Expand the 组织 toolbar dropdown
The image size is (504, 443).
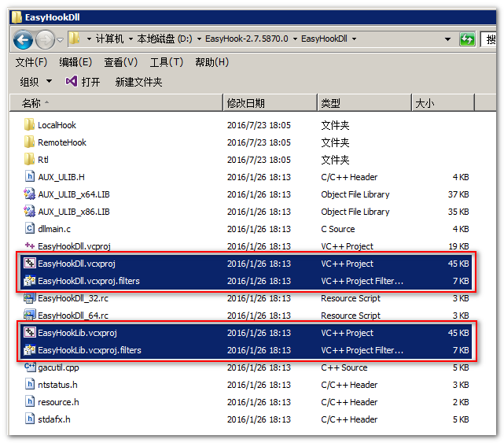pos(35,82)
